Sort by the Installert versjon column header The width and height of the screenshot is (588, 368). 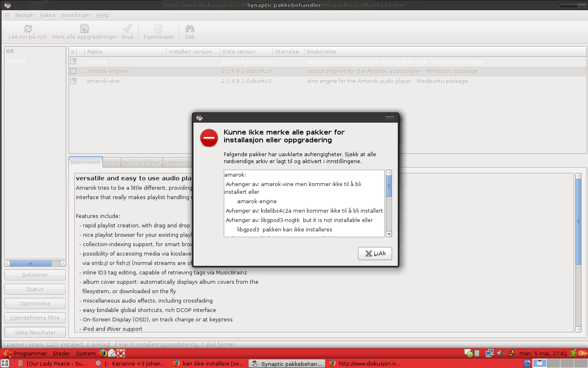(x=193, y=52)
